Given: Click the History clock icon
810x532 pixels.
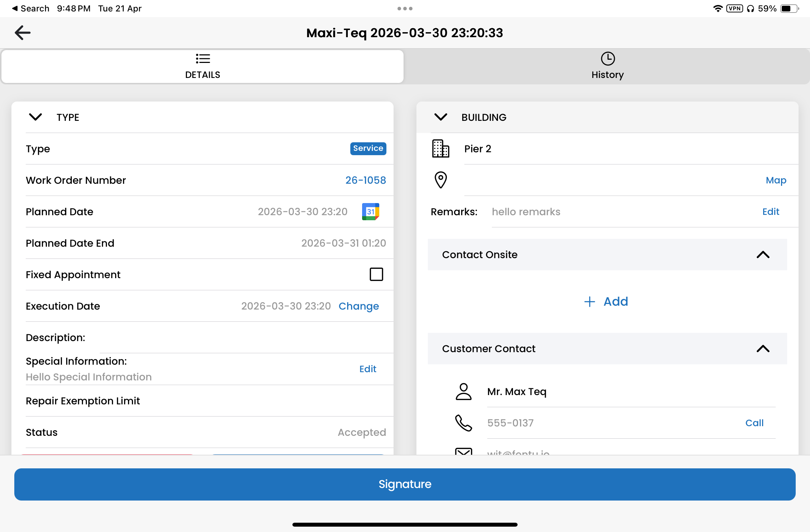Looking at the screenshot, I should point(608,59).
